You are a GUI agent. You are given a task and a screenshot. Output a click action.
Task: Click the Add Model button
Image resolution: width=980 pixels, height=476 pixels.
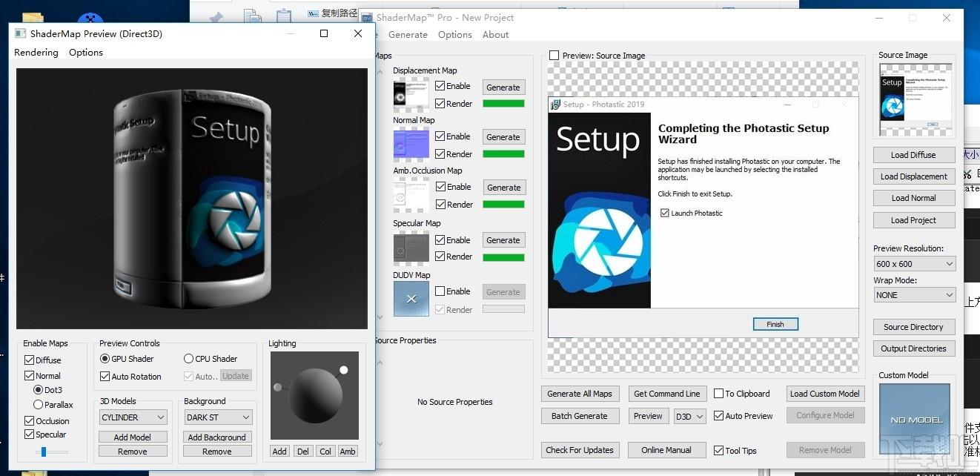(x=133, y=437)
